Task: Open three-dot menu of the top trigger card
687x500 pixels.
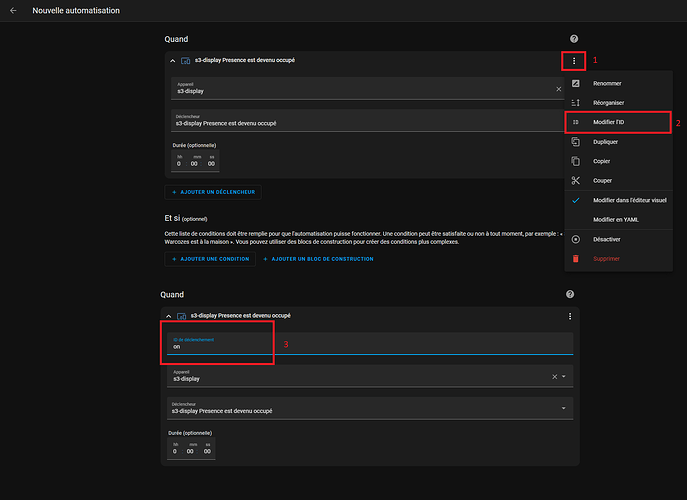Action: click(x=574, y=61)
